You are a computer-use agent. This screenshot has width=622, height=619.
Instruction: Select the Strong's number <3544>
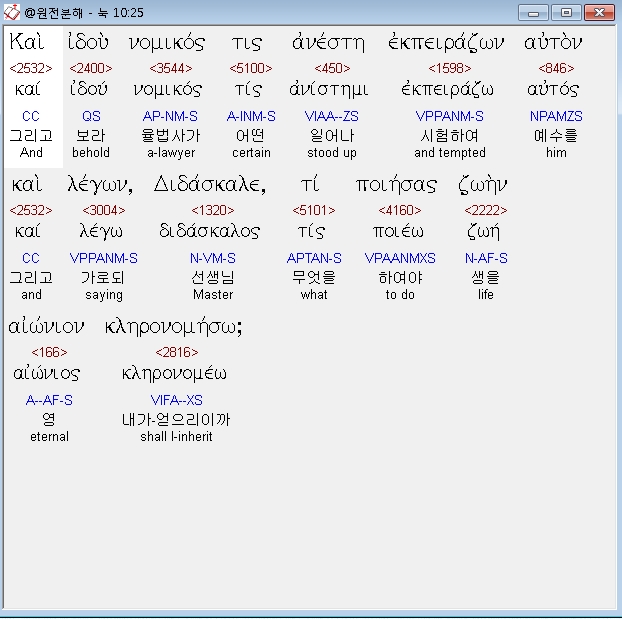coord(171,68)
